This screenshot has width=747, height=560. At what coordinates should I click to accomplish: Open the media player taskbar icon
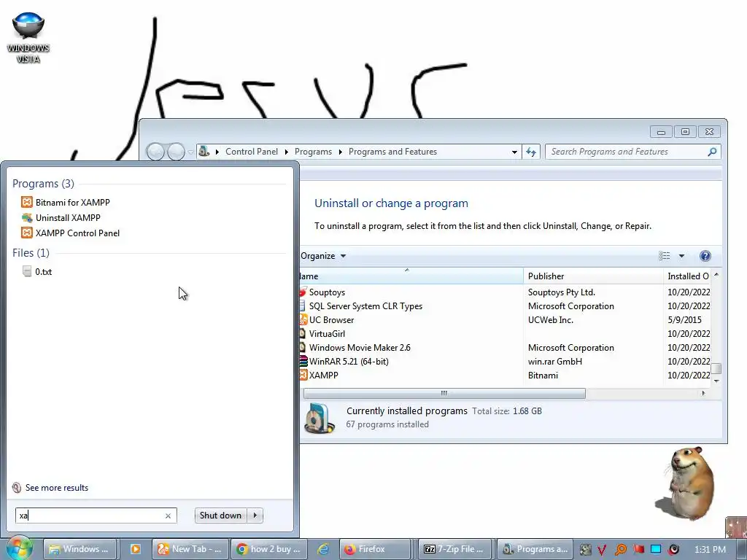pyautogui.click(x=135, y=549)
